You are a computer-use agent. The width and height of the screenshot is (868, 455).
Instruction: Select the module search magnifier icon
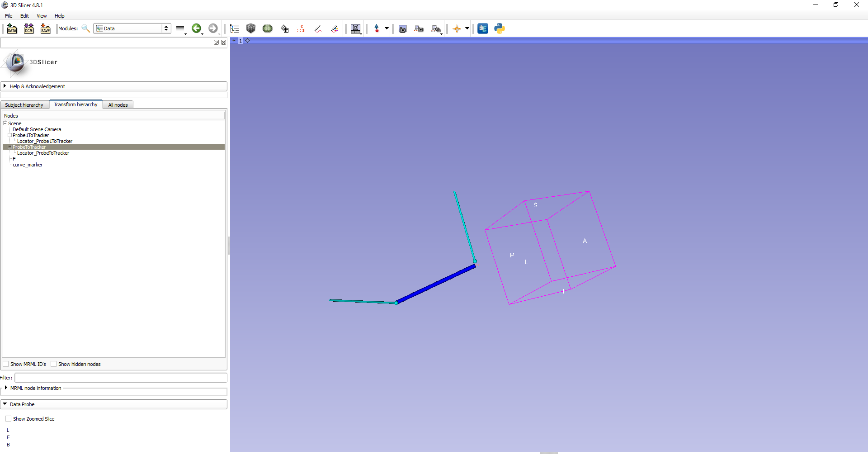coord(85,28)
